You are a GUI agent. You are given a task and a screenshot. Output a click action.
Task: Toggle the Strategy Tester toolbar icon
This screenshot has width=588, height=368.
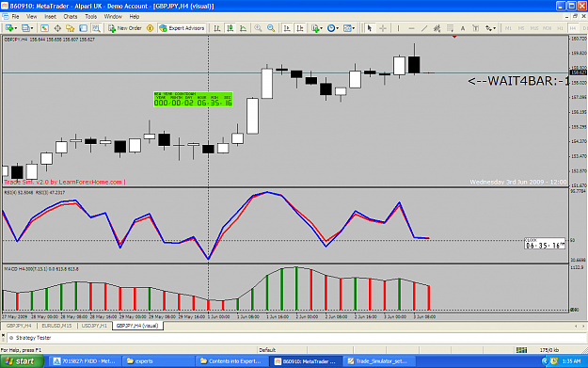coord(96,28)
